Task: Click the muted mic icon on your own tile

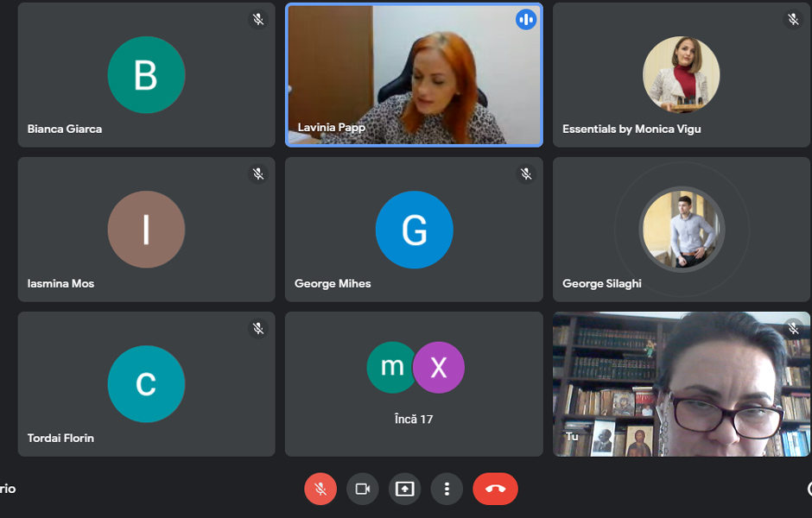Action: pos(793,328)
